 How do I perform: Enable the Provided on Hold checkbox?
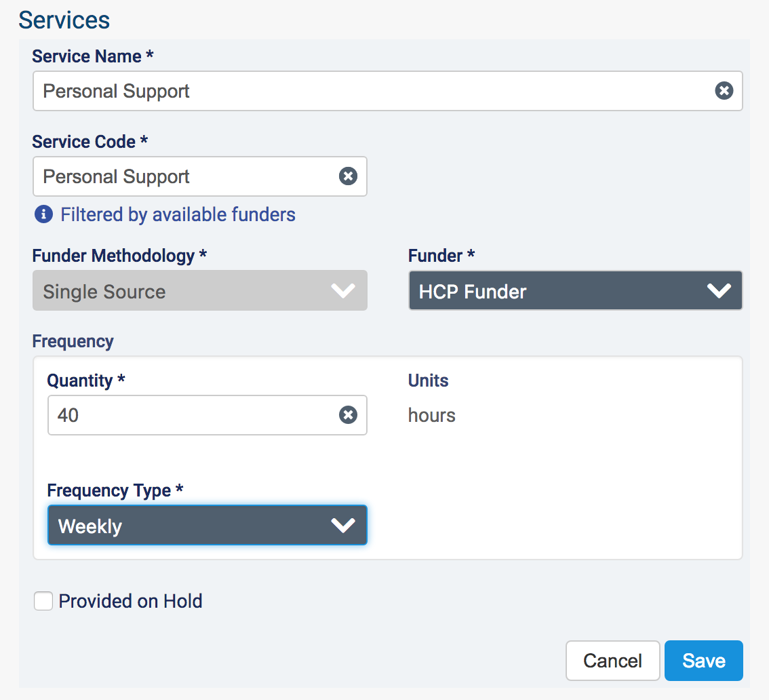pos(43,601)
